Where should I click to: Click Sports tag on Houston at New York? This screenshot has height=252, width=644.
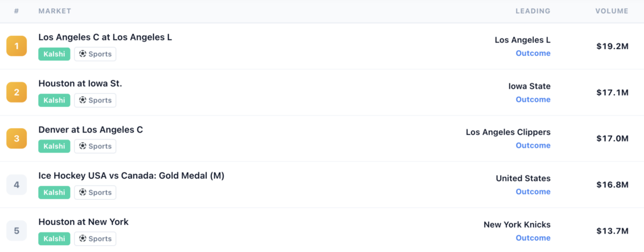click(95, 239)
